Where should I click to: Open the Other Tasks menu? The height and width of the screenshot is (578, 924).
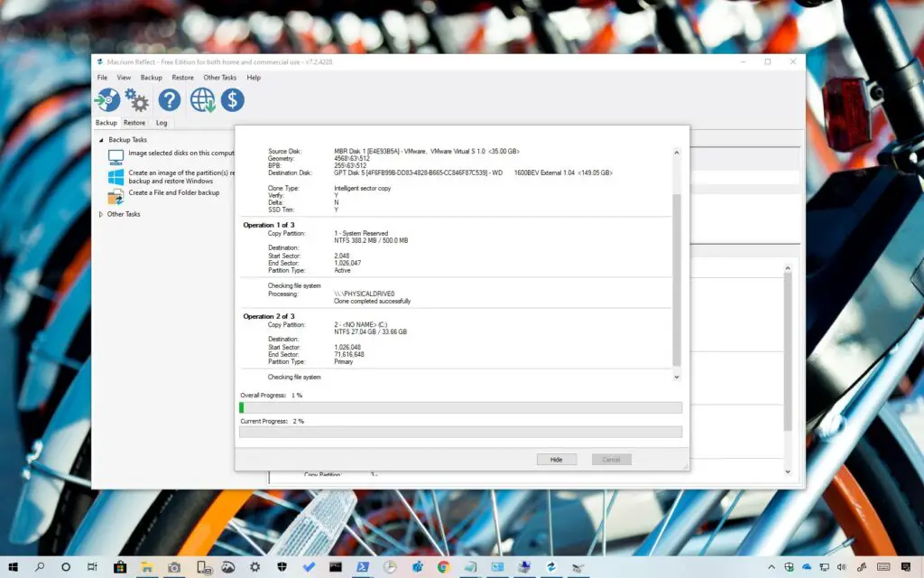tap(219, 78)
